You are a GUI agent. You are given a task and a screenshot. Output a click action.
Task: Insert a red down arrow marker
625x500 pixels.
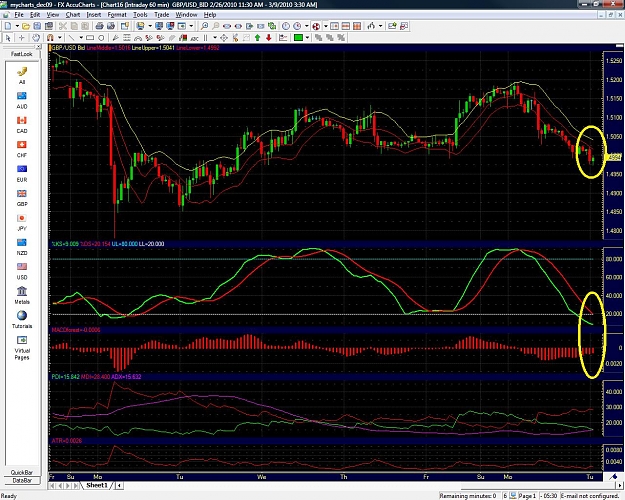pos(269,38)
